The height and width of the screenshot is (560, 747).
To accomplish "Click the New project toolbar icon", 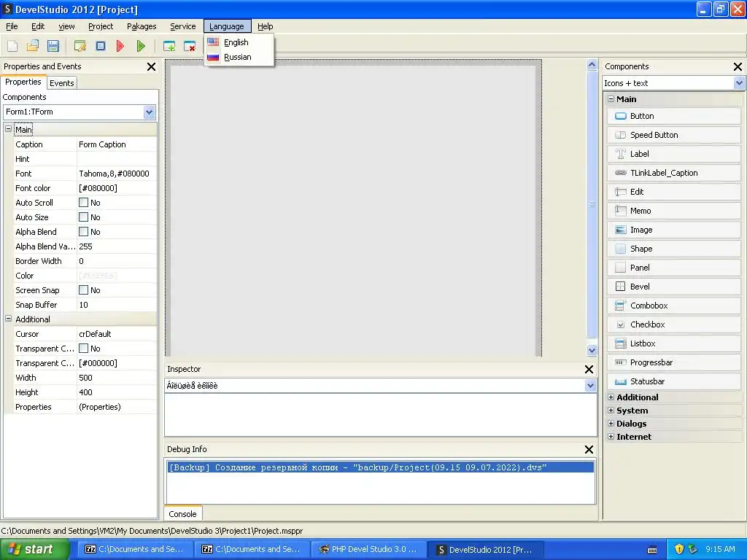I will click(x=12, y=46).
